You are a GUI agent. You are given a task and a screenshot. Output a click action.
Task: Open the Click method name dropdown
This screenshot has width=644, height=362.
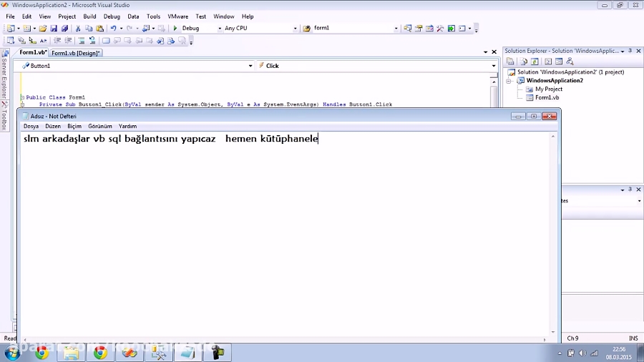tap(494, 66)
